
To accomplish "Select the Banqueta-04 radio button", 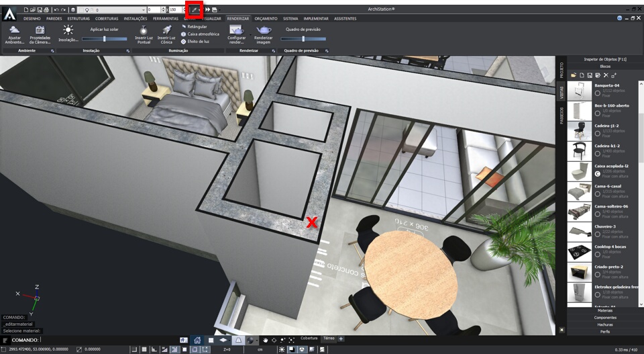I will [598, 93].
